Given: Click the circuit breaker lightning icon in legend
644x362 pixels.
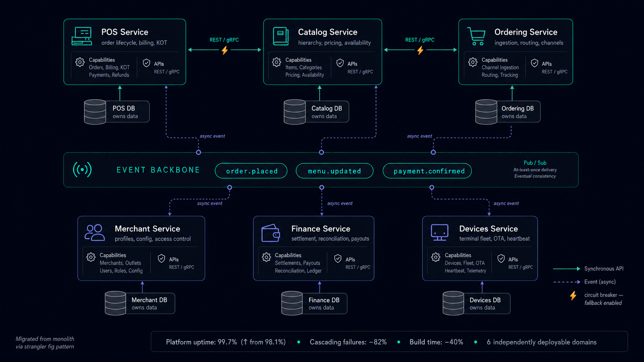Looking at the screenshot, I should (573, 295).
